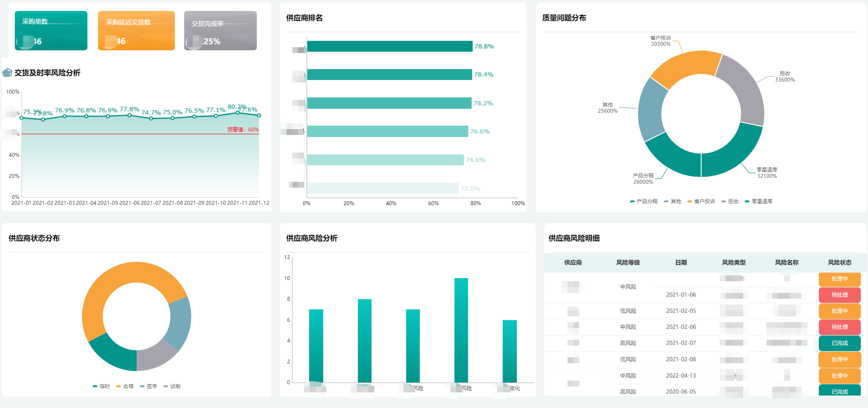Toggle the 客户投诉 legend entry
This screenshot has height=408, width=868.
pyautogui.click(x=701, y=201)
